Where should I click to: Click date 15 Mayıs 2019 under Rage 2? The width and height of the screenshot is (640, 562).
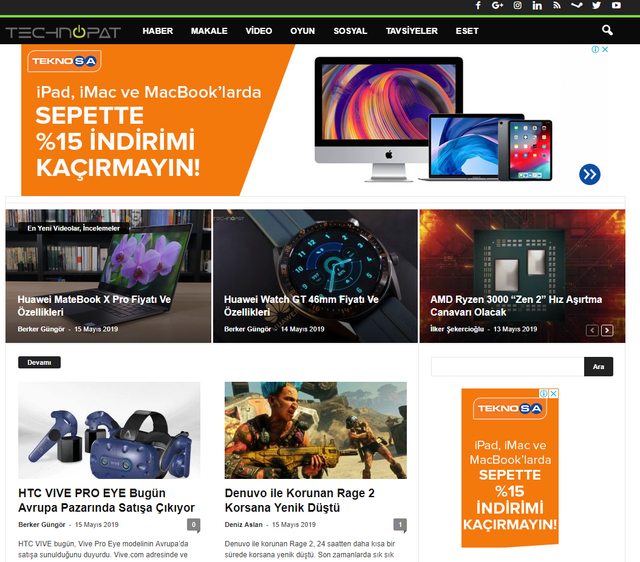pyautogui.click(x=294, y=524)
